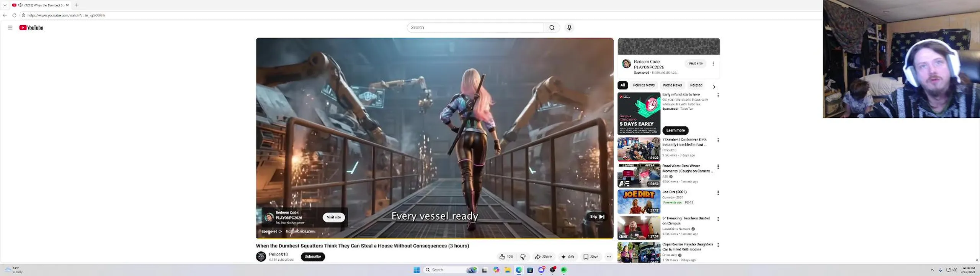This screenshot has height=276, width=980.
Task: Open the tab list dropdown arrow
Action: [x=5, y=5]
